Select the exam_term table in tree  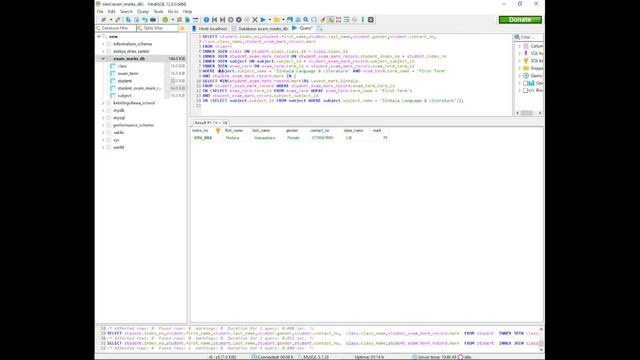click(128, 73)
